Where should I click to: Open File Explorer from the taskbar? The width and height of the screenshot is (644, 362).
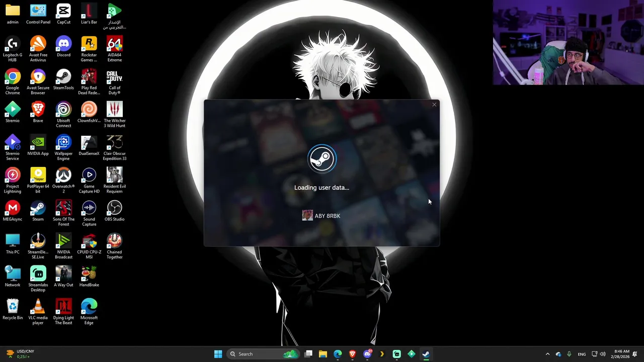(x=323, y=354)
